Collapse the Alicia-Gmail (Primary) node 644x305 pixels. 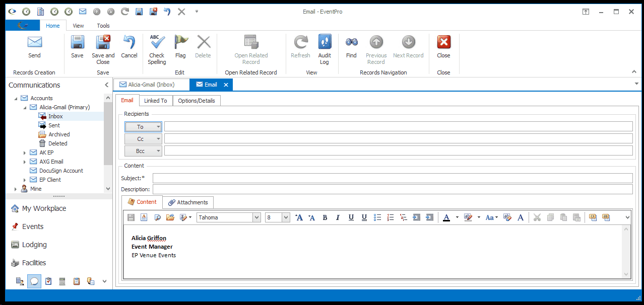[25, 107]
